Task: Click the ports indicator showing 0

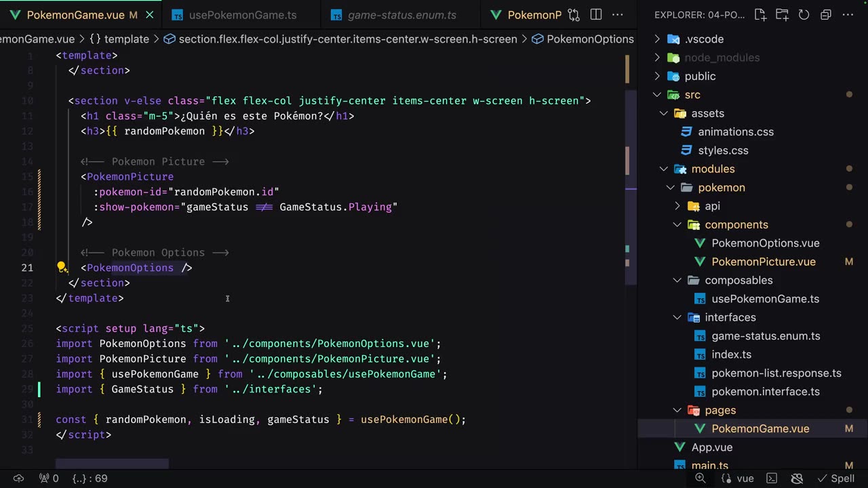Action: (x=49, y=479)
